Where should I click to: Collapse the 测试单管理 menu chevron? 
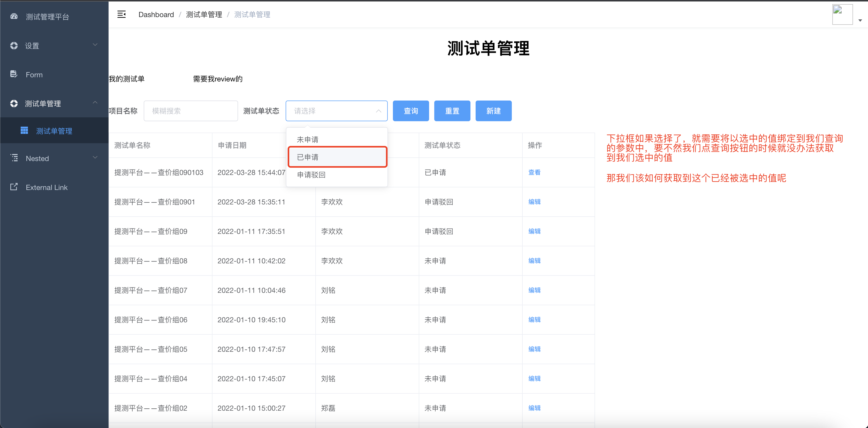[x=95, y=102]
